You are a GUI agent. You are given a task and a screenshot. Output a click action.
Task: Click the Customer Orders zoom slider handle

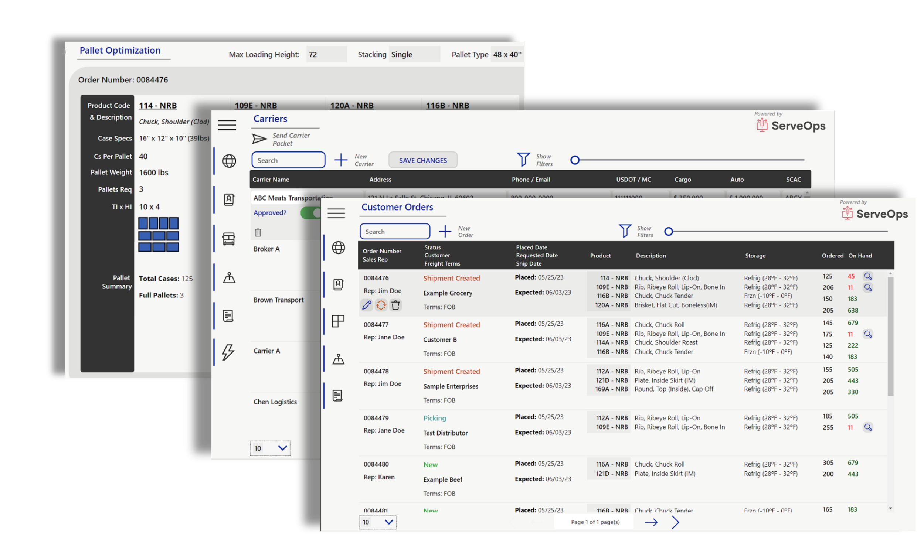click(668, 231)
